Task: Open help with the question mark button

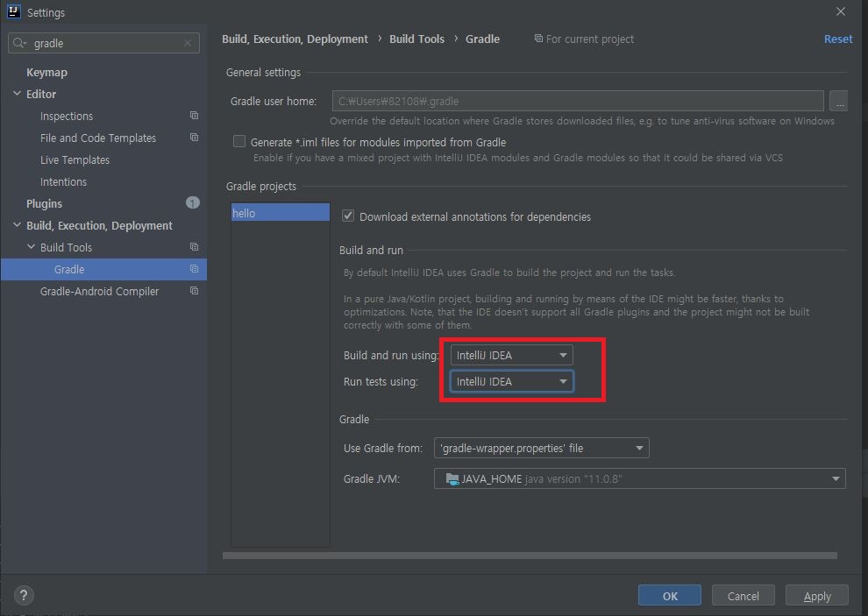Action: click(x=24, y=596)
